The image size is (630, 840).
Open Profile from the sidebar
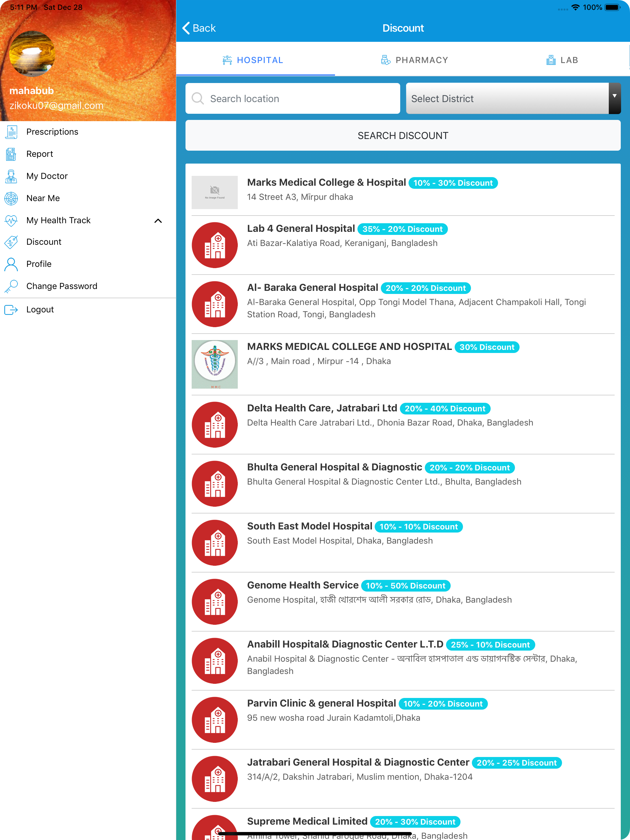click(x=88, y=264)
